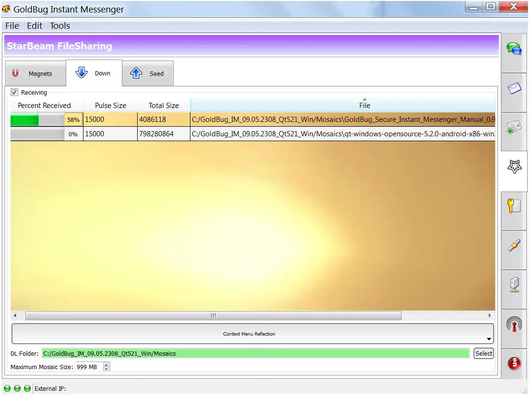This screenshot has height=397, width=532.
Task: Increase Maximum Mosaic Size with up arrow
Action: click(x=106, y=364)
